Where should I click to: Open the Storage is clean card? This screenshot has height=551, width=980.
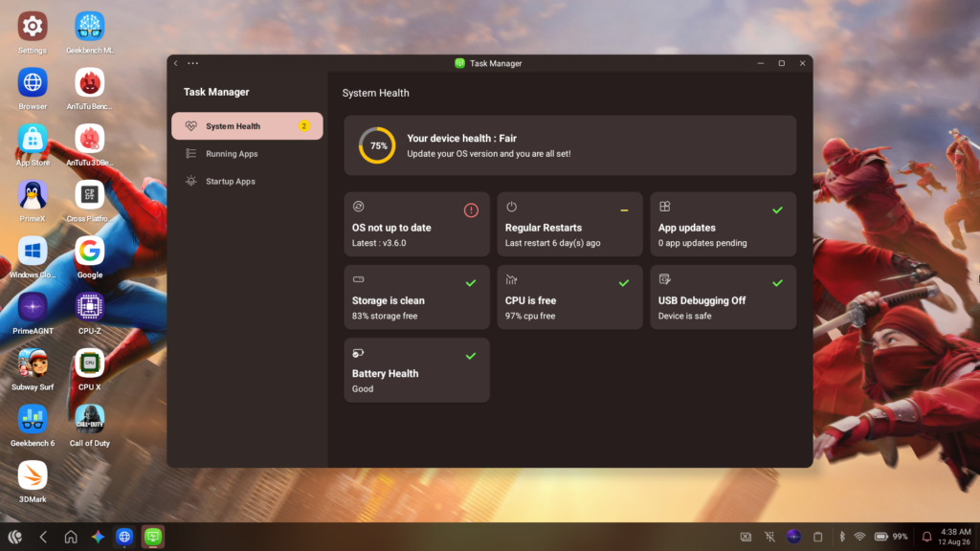click(x=416, y=298)
